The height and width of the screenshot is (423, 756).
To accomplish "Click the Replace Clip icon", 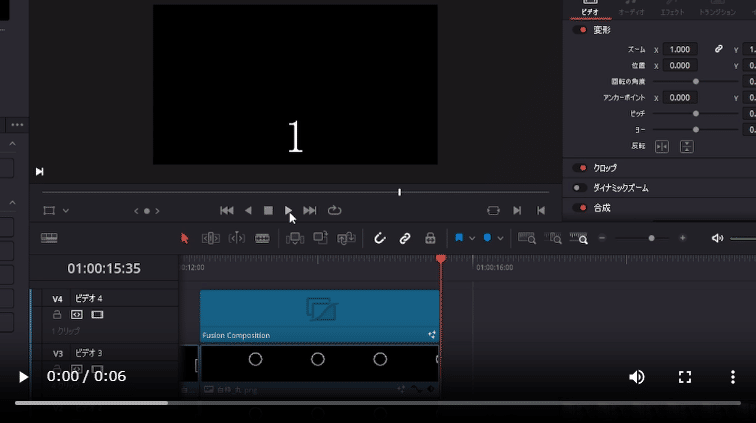I will coord(346,238).
